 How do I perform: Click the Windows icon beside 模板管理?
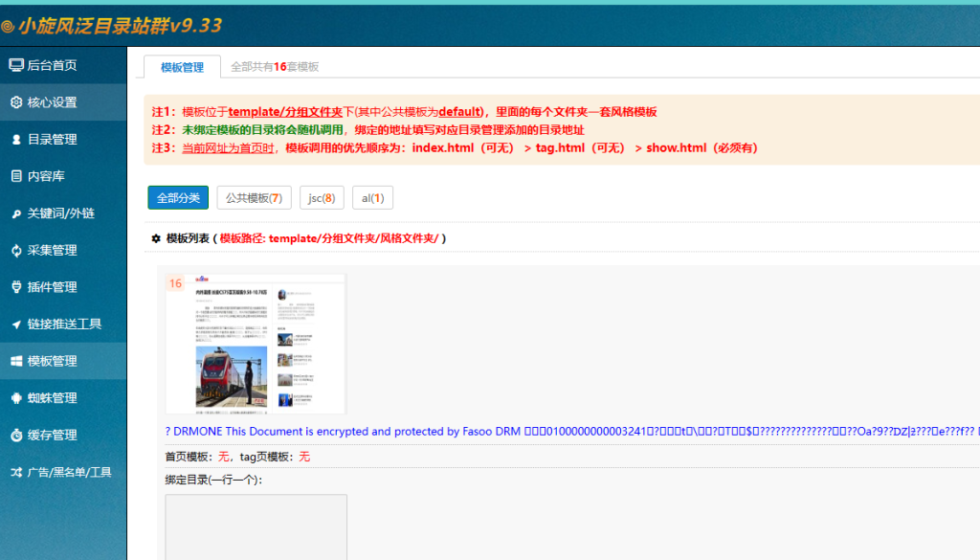click(x=16, y=361)
